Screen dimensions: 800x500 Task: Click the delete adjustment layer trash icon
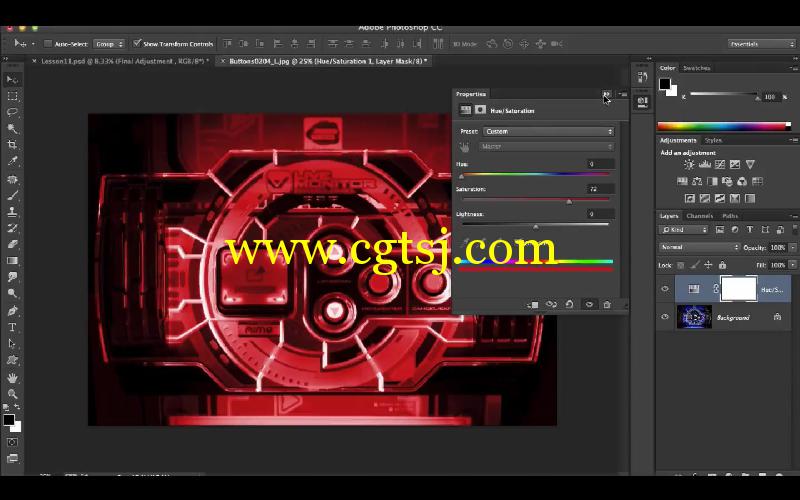(607, 305)
